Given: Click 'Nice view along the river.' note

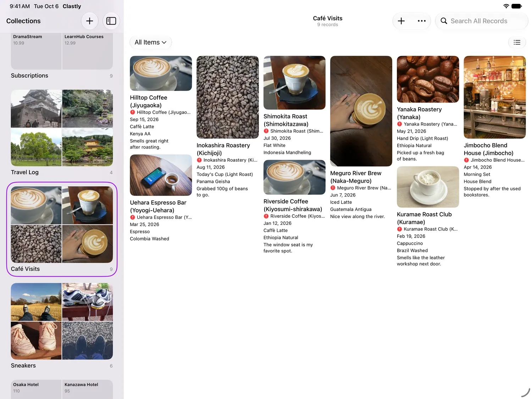Looking at the screenshot, I should (358, 217).
